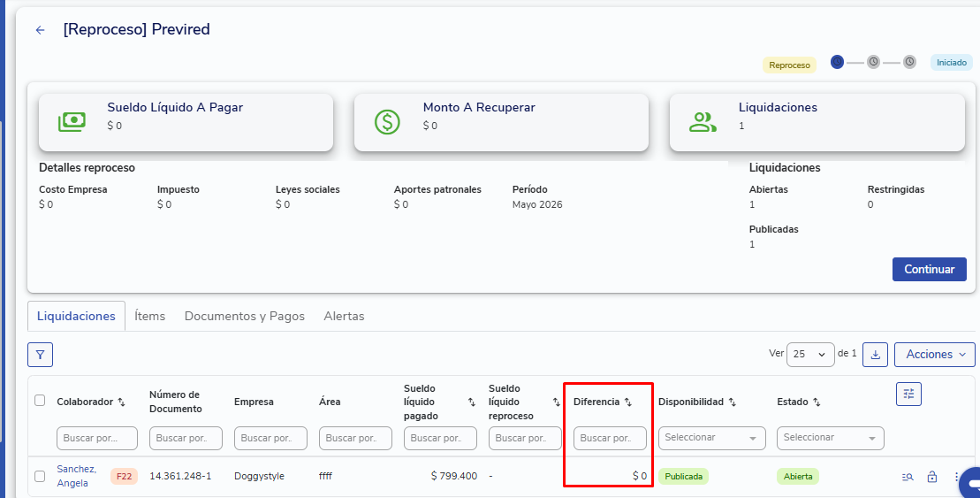Click the Iniciado status tag
The image size is (980, 498).
tap(951, 63)
